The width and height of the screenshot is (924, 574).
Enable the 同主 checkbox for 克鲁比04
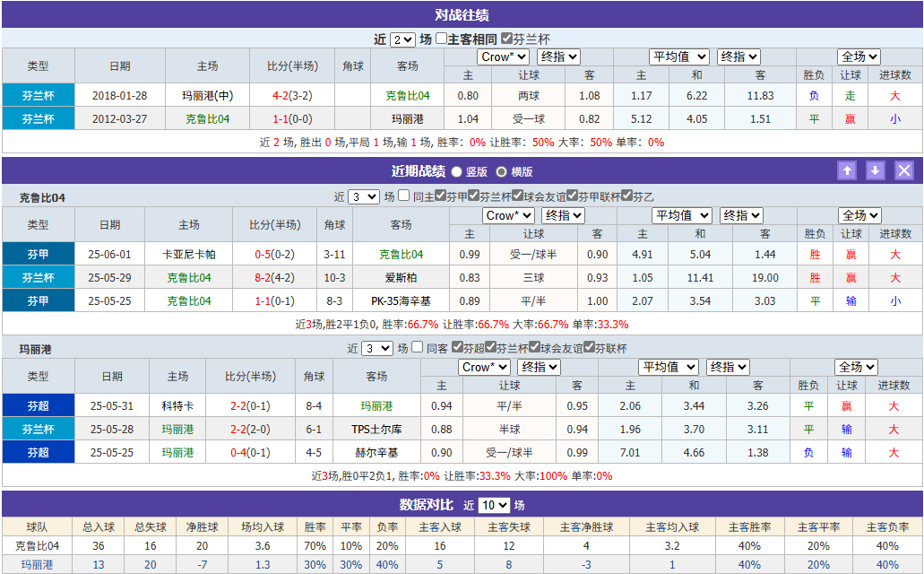click(403, 196)
